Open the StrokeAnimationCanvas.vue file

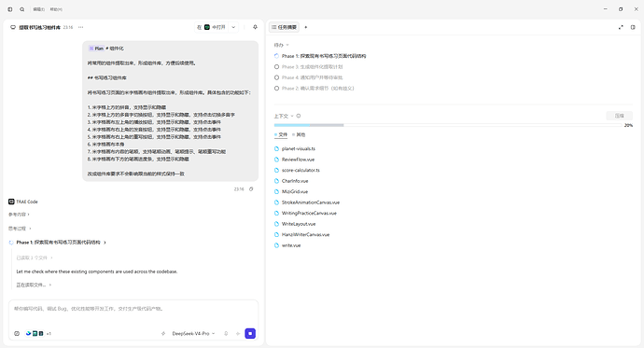point(311,202)
